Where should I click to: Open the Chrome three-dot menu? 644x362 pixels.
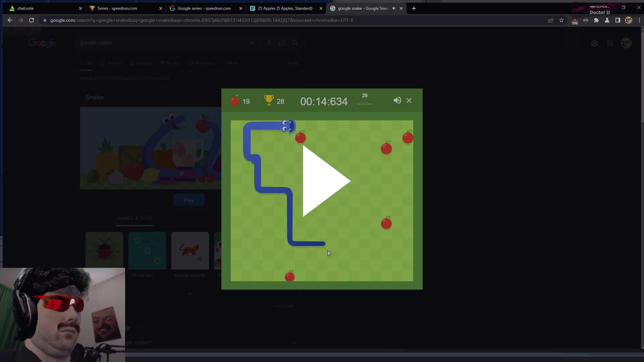coord(639,20)
